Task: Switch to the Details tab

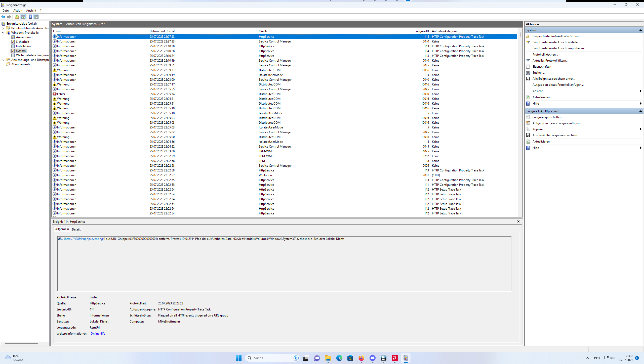Action: pyautogui.click(x=76, y=229)
